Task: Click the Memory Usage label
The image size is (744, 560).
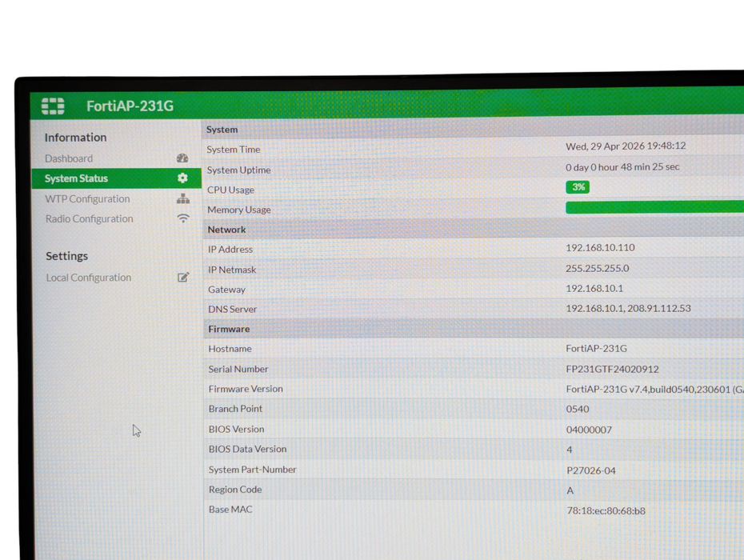Action: [239, 210]
